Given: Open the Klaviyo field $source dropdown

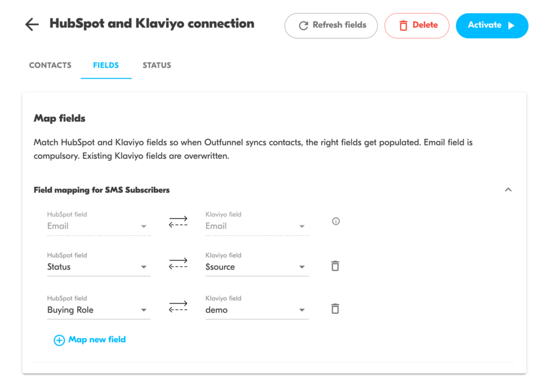Looking at the screenshot, I should [257, 267].
